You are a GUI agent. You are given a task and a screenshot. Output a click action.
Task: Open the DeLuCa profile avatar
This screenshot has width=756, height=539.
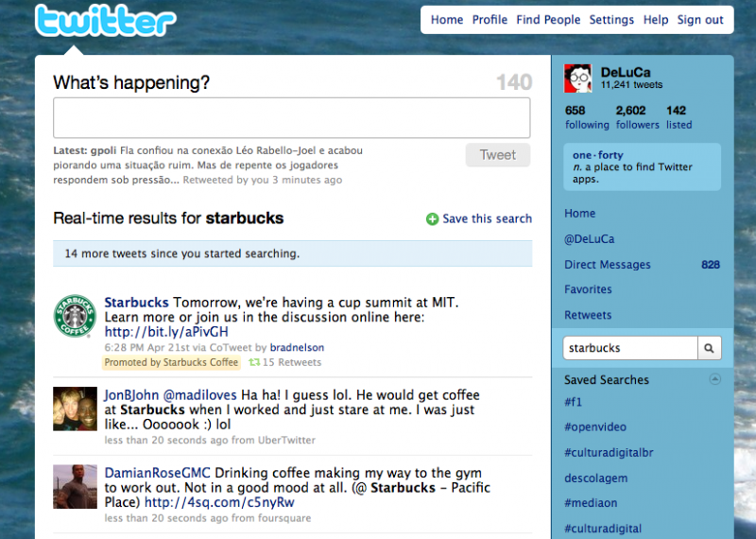pos(578,78)
